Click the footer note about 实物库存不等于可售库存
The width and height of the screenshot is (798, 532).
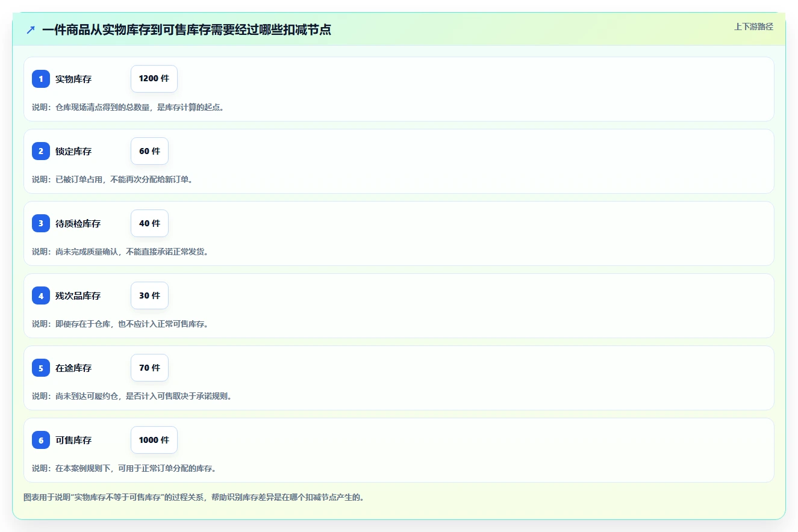[194, 498]
